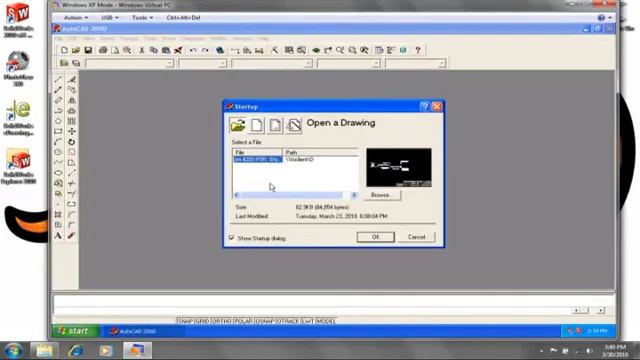The image size is (640, 360).
Task: Open the Action menu of Virtual PC
Action: tap(76, 18)
